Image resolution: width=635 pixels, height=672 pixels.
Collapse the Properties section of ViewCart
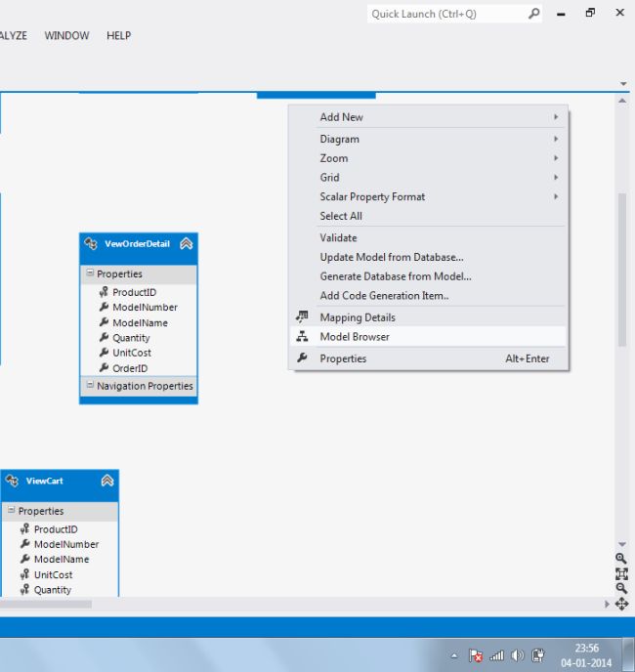click(x=12, y=510)
